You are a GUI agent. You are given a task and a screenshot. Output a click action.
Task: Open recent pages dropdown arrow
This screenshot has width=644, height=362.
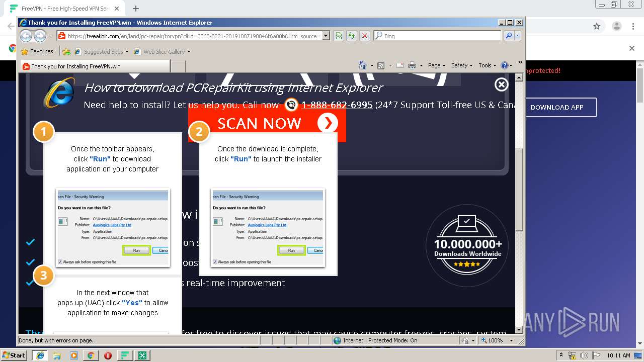point(51,36)
